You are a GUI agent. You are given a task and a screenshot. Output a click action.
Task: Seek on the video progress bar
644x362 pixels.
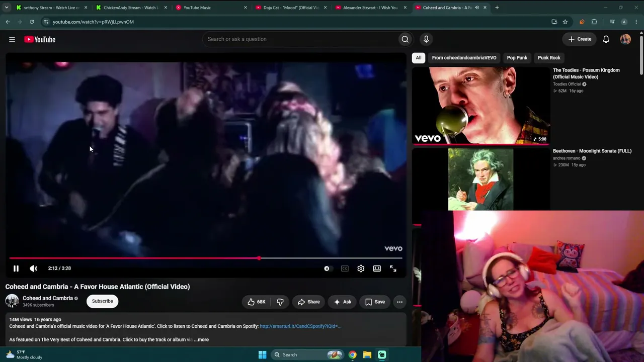pos(206,258)
